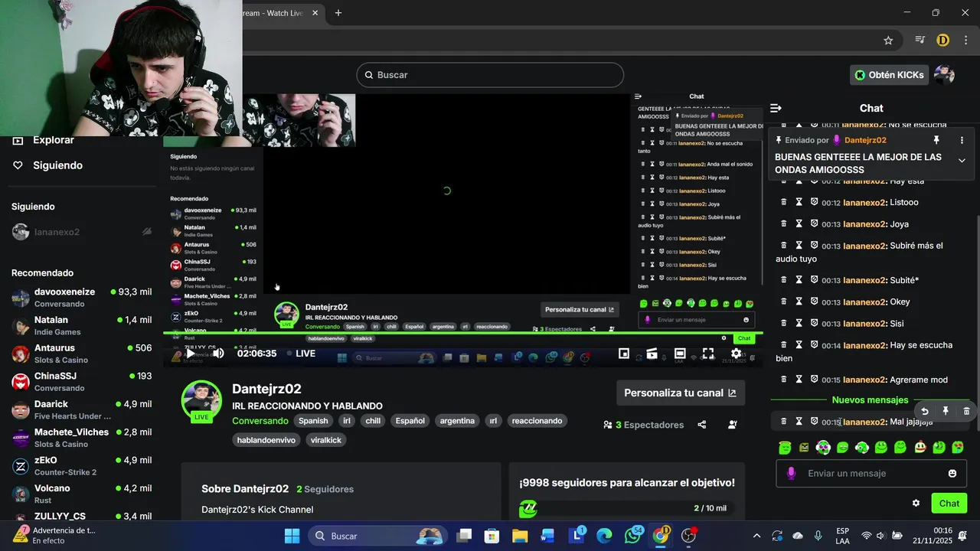Open chat identity badge icon
This screenshot has width=980, height=551.
click(x=791, y=474)
